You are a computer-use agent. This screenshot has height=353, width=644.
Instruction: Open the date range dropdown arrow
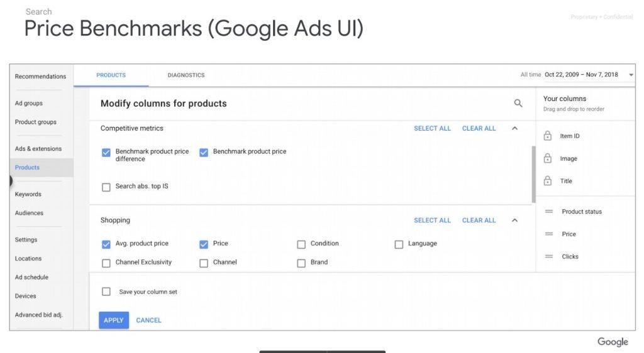click(x=631, y=75)
